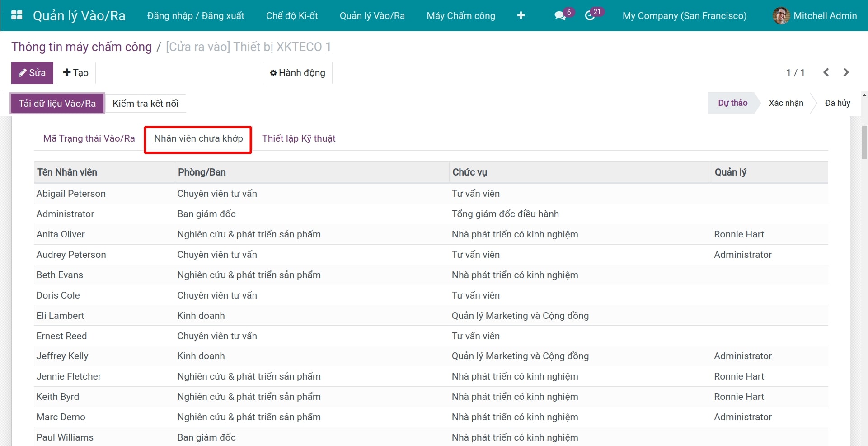
Task: Click Kiểm tra kết nối button
Action: (145, 104)
